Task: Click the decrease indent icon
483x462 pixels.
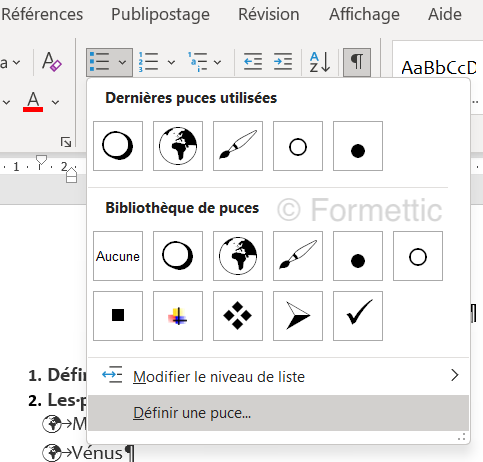Action: click(x=253, y=62)
